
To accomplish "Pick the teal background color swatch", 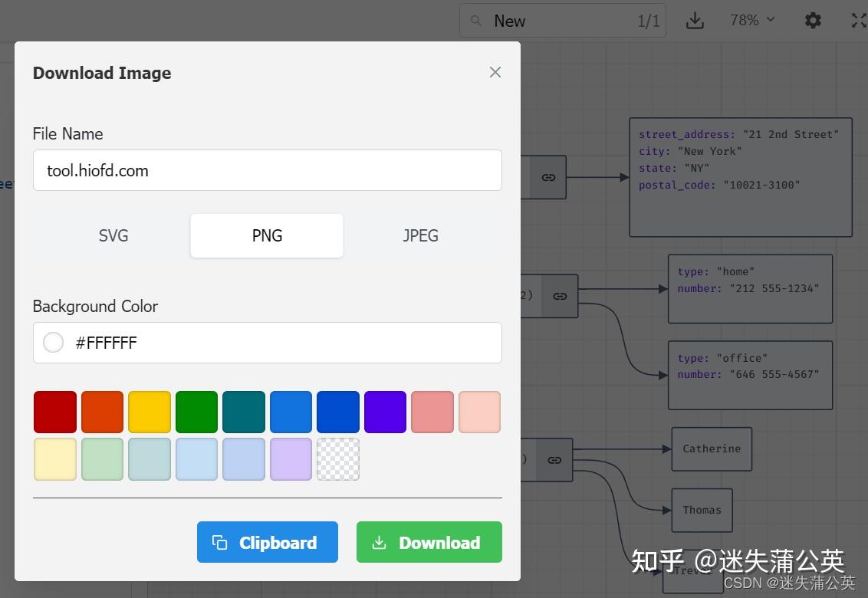I will [243, 412].
